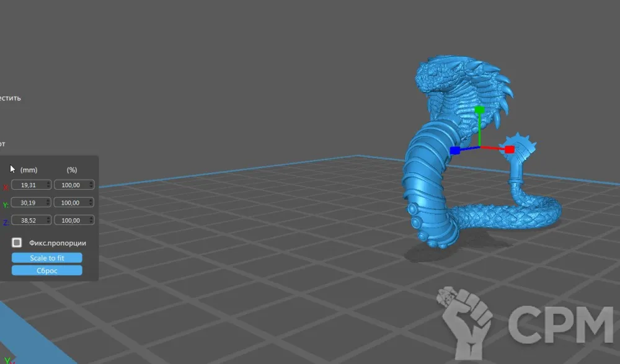Enable the Фикс.пропорции checkbox
This screenshot has width=620, height=364.
click(17, 242)
